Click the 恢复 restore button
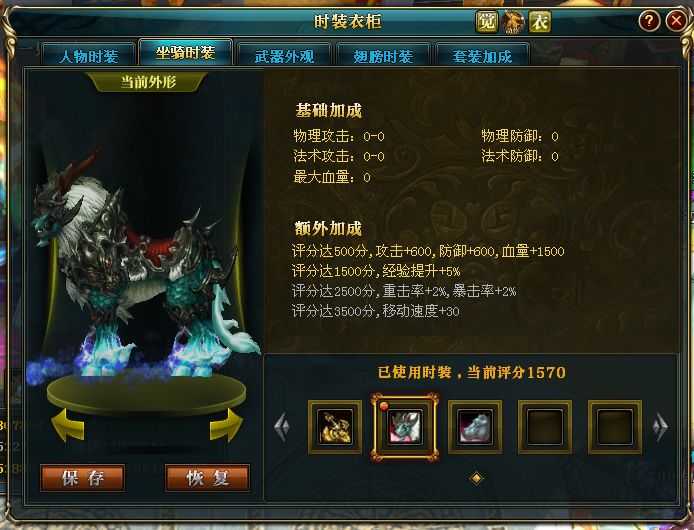The image size is (694, 530). click(208, 478)
